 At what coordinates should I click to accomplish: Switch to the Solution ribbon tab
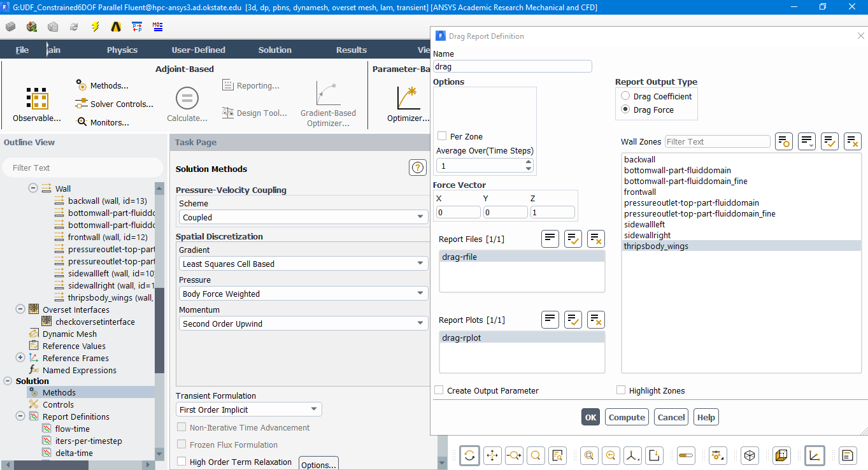point(275,50)
